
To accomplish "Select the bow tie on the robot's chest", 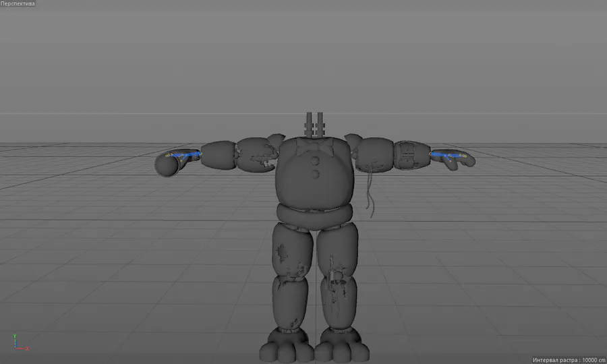I will tap(315, 146).
